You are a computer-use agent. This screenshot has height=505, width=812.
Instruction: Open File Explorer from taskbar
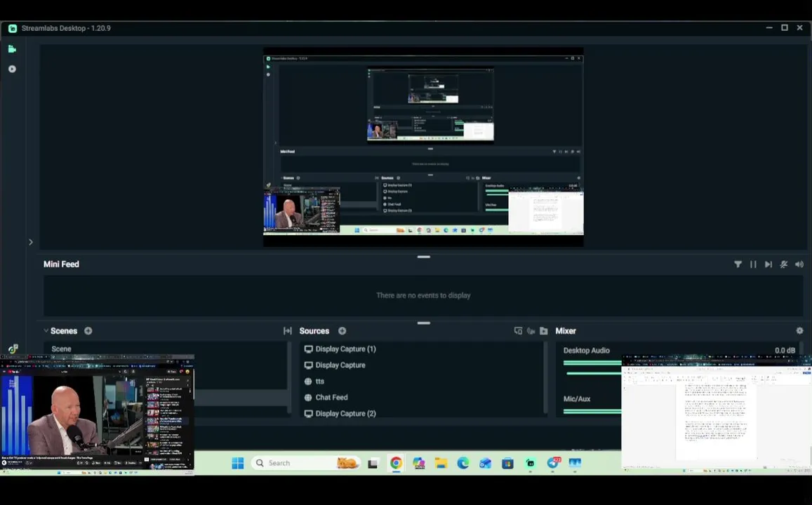pos(441,463)
